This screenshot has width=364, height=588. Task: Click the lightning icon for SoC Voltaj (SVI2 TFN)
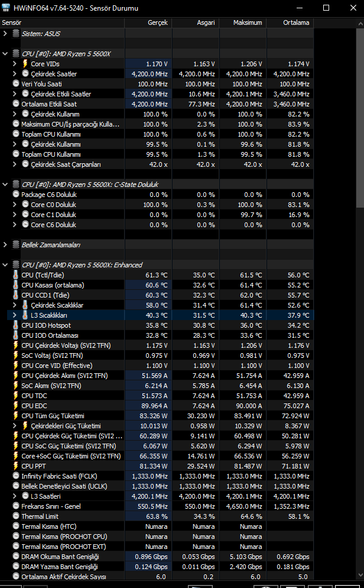tap(16, 356)
